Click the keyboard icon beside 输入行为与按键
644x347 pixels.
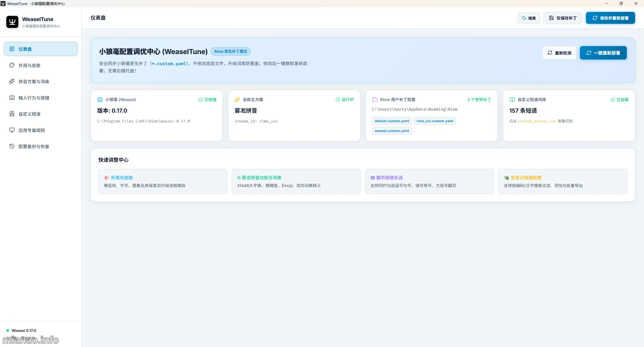pyautogui.click(x=12, y=98)
